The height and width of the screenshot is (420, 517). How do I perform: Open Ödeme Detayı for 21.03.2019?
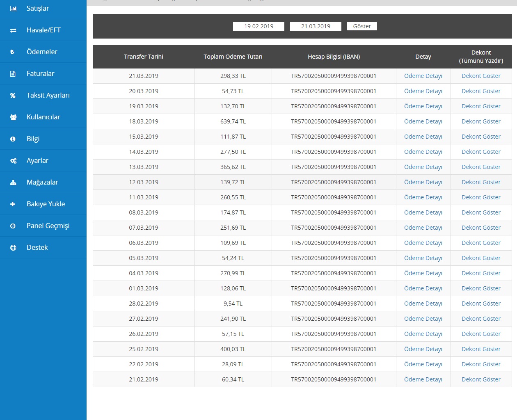pos(423,76)
